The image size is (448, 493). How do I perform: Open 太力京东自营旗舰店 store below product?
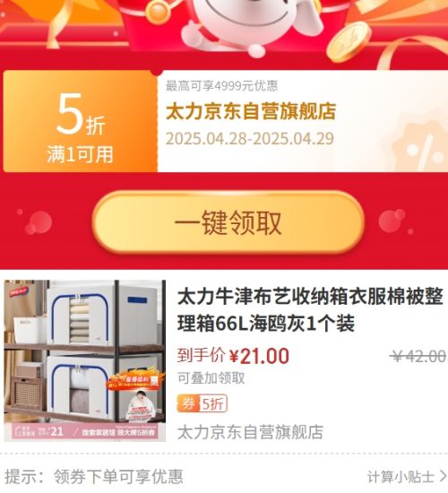[x=250, y=432]
